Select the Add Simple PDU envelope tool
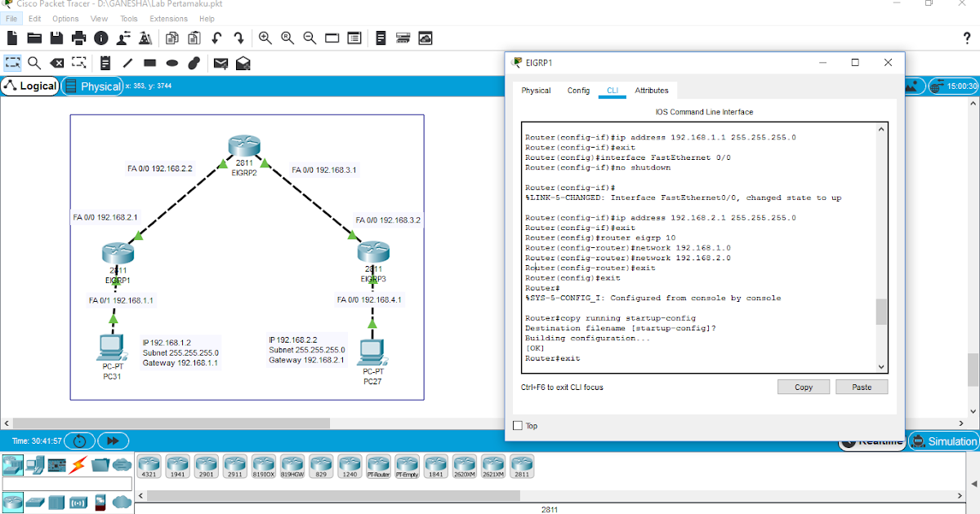Viewport: 980px width, 514px height. [x=219, y=63]
